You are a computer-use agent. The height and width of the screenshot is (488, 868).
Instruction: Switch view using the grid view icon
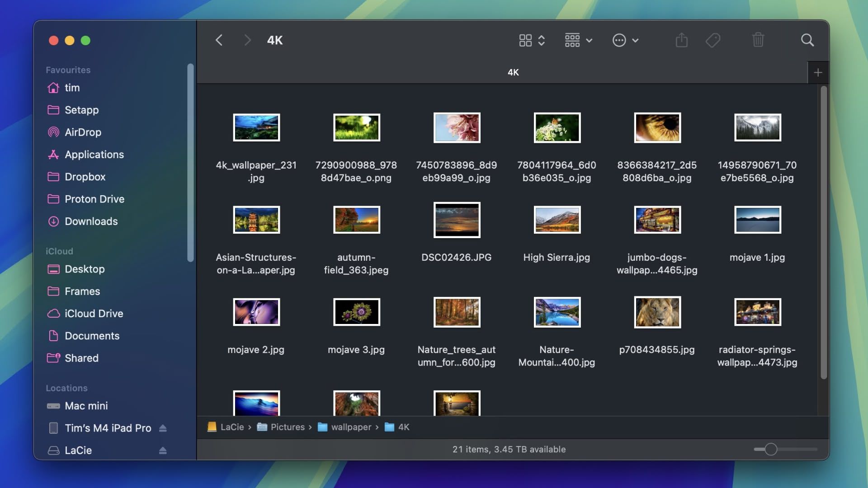coord(525,40)
